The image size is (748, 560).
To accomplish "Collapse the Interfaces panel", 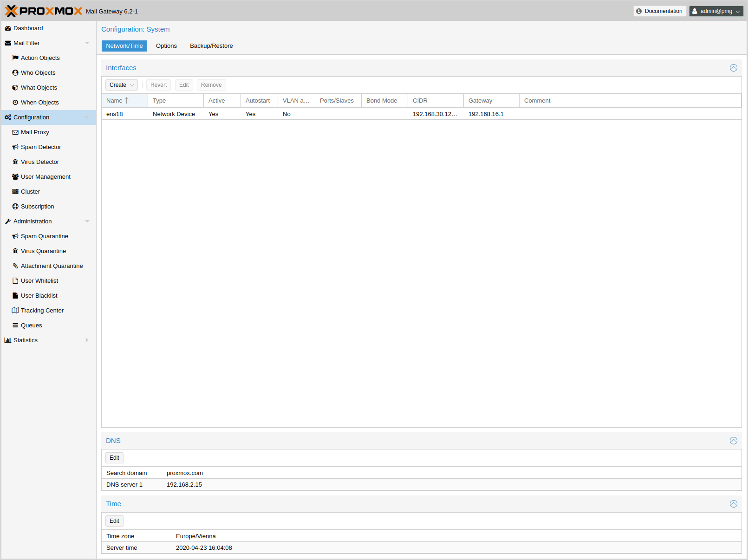I will (x=734, y=68).
